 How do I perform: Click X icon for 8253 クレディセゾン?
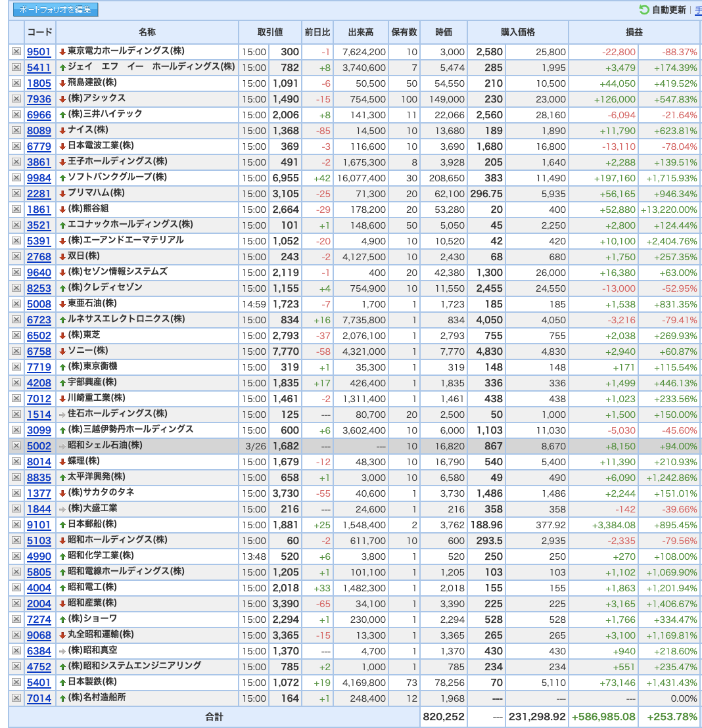(16, 288)
